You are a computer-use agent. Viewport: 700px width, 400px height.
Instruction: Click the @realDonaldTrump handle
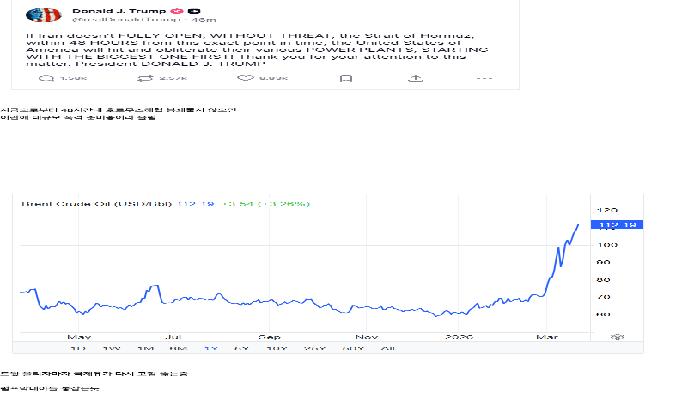tap(117, 20)
